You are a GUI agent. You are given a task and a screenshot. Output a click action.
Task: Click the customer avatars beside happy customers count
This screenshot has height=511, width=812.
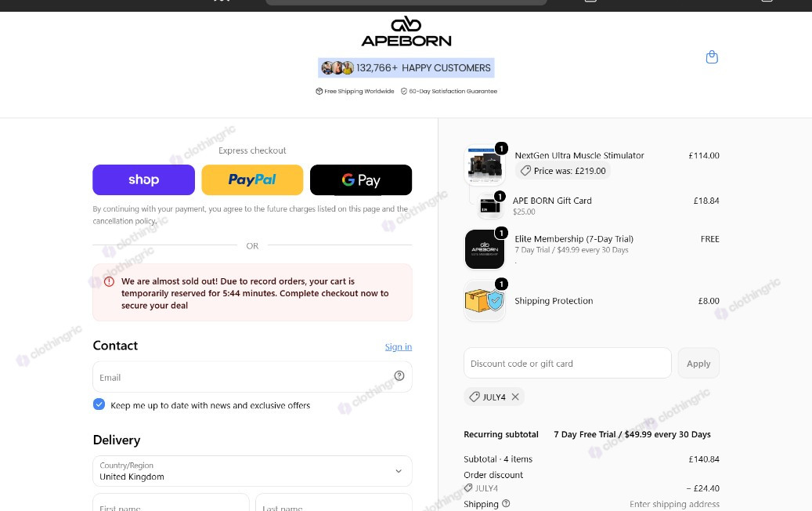click(x=337, y=68)
